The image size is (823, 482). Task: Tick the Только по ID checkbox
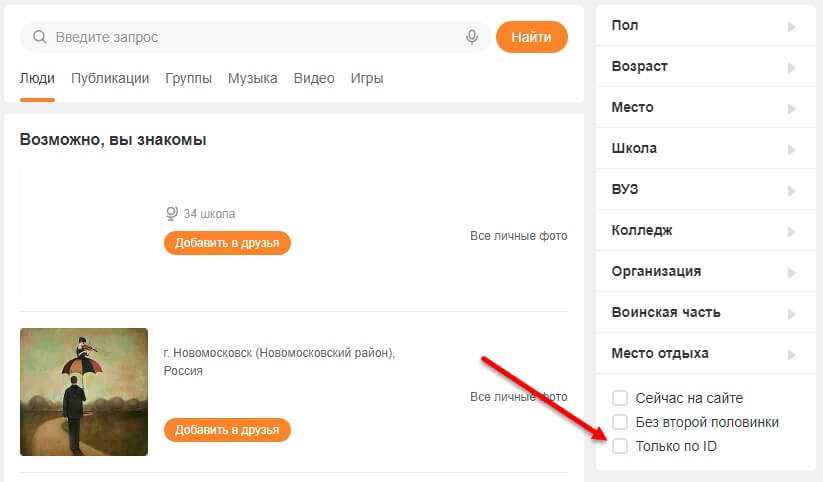(x=620, y=446)
